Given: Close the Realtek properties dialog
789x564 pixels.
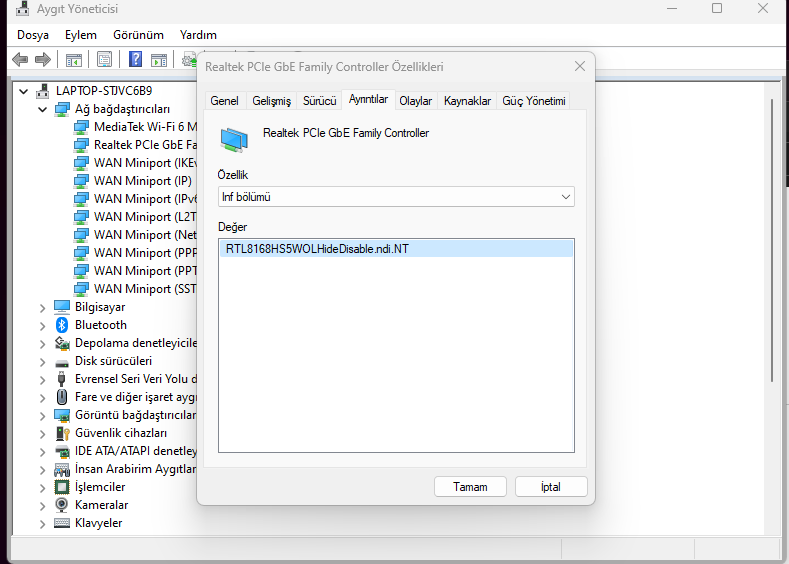Looking at the screenshot, I should coord(580,66).
